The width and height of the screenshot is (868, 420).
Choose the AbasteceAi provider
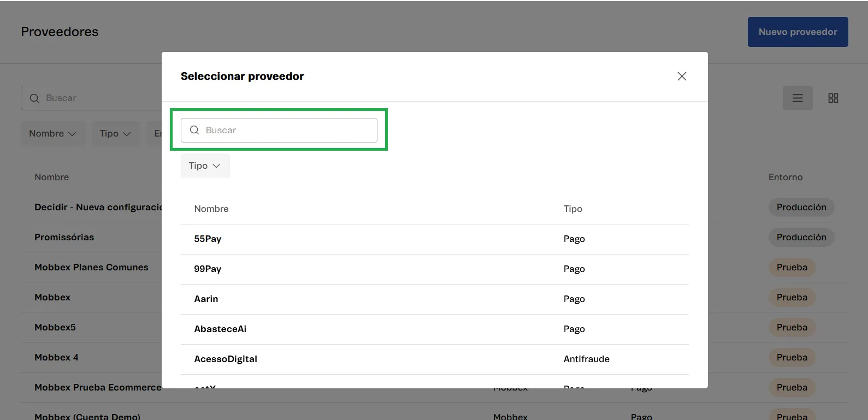[435, 329]
